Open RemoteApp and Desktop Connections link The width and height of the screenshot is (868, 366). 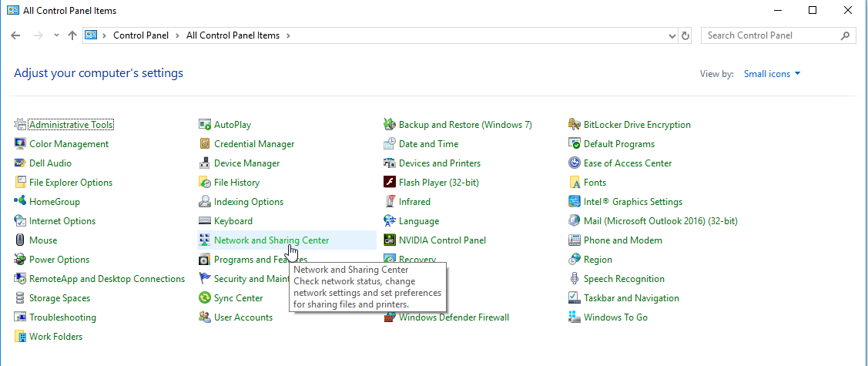[107, 278]
